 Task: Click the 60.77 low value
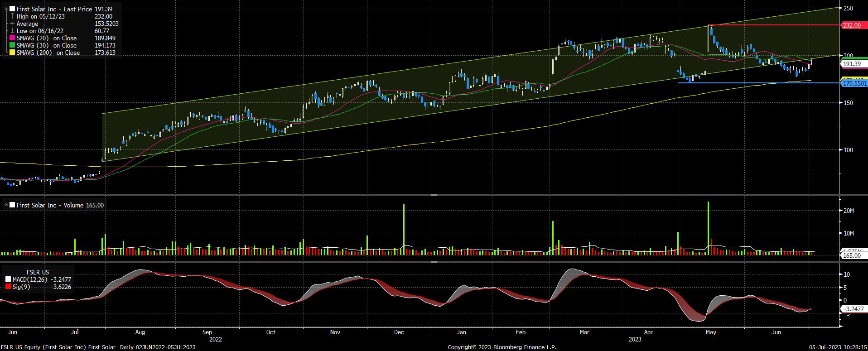(102, 31)
